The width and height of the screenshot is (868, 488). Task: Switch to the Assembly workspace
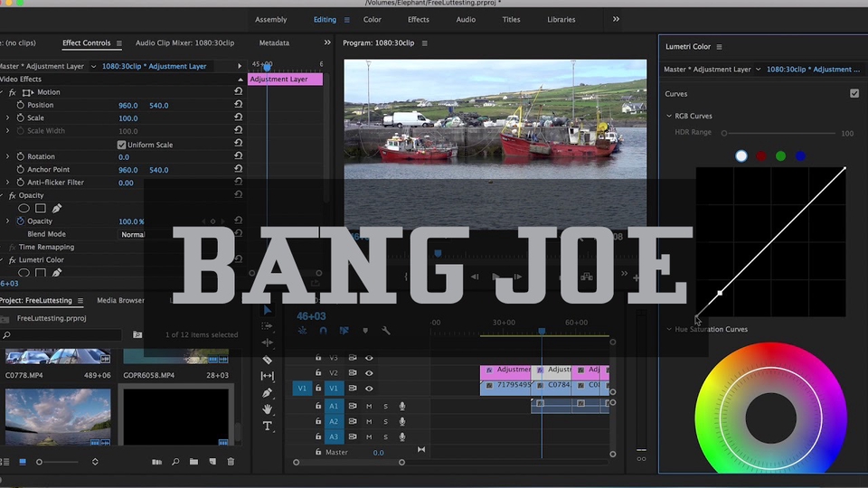pos(270,19)
